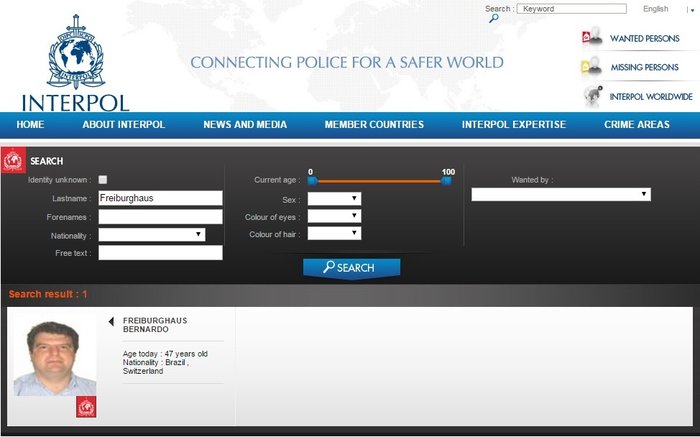This screenshot has height=437, width=700.
Task: Go to the Crime Areas menu
Action: click(637, 125)
